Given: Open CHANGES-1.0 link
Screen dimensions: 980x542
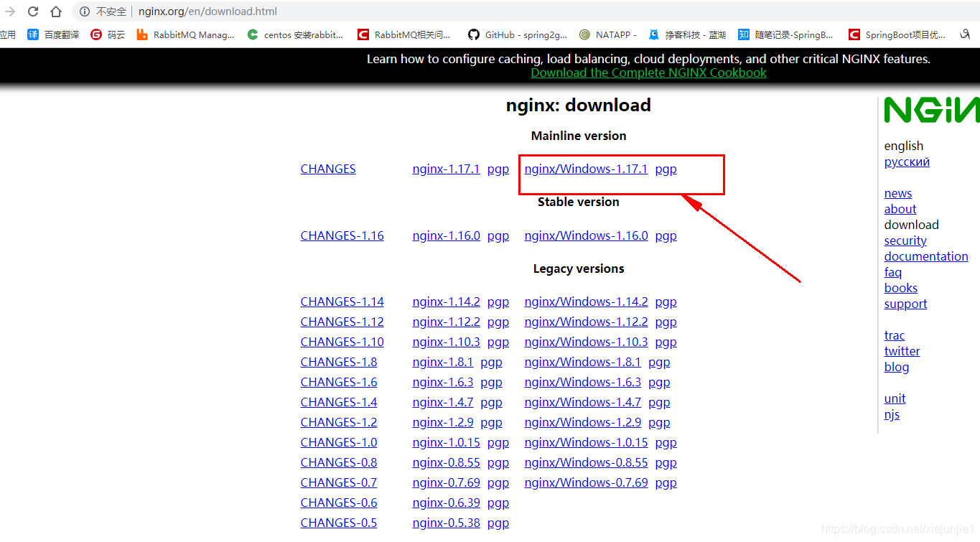Looking at the screenshot, I should pos(338,442).
